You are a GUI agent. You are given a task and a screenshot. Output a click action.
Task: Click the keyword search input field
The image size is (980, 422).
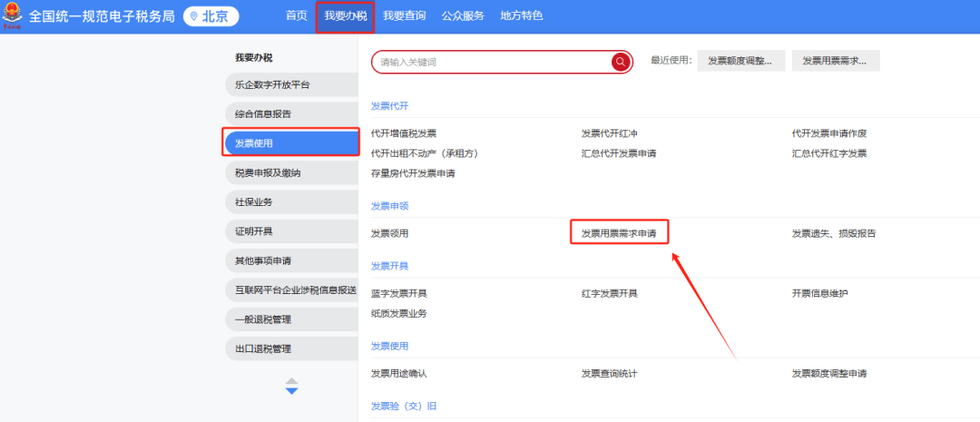coord(490,62)
